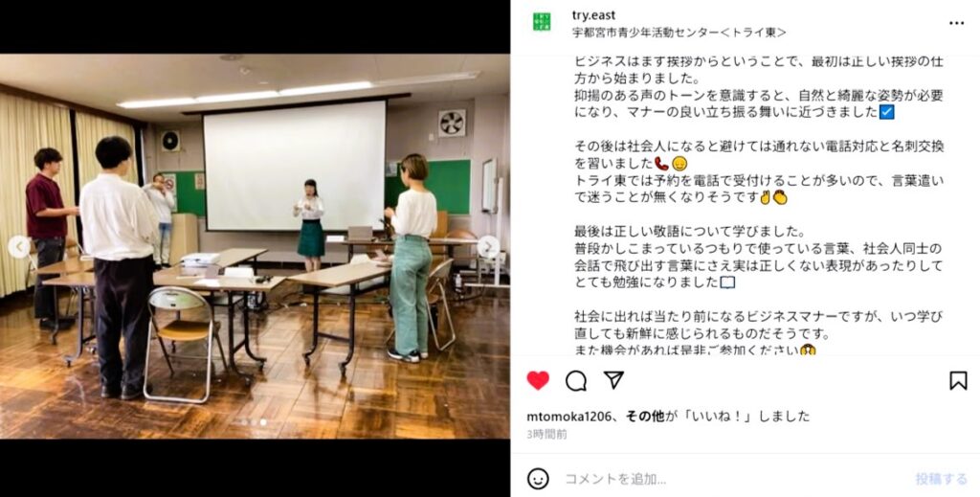Image resolution: width=980 pixels, height=497 pixels.
Task: Open emoji picker smiley icon
Action: coord(538,479)
